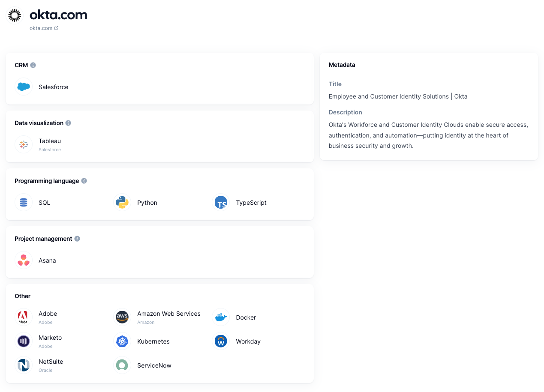The width and height of the screenshot is (544, 392).
Task: Click the Tableau logo icon
Action: 24,145
